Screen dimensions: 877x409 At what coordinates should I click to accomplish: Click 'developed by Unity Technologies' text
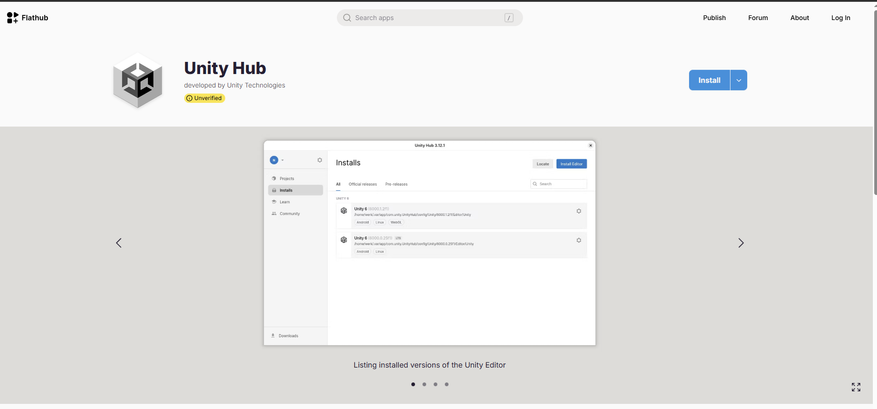point(234,86)
